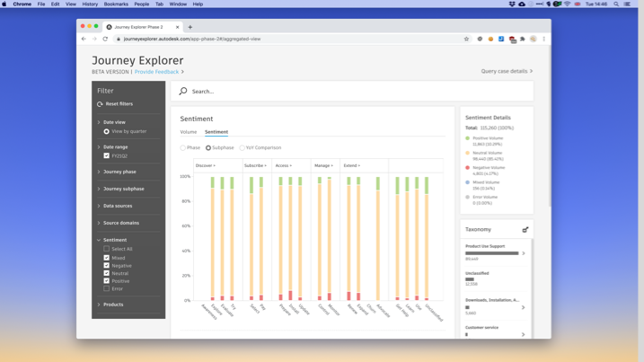Switch to the Volume tab

[189, 132]
